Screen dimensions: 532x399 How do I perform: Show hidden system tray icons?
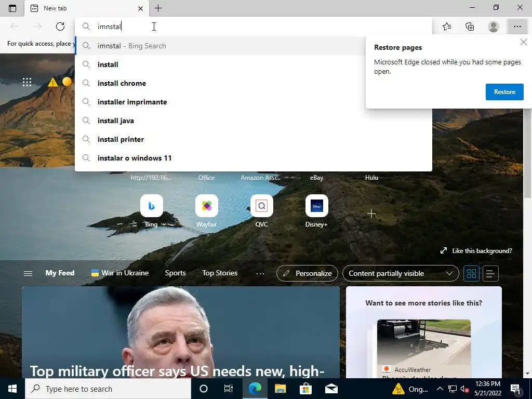coord(440,389)
